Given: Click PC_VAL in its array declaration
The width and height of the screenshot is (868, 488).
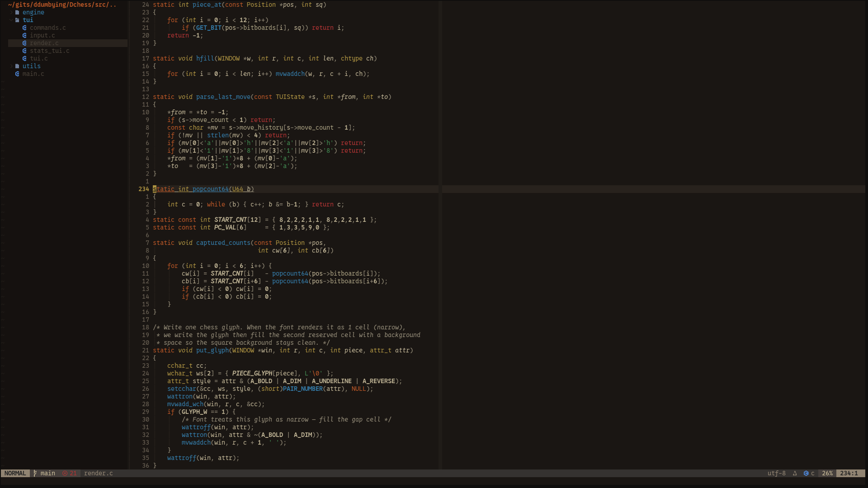Looking at the screenshot, I should click(x=225, y=228).
